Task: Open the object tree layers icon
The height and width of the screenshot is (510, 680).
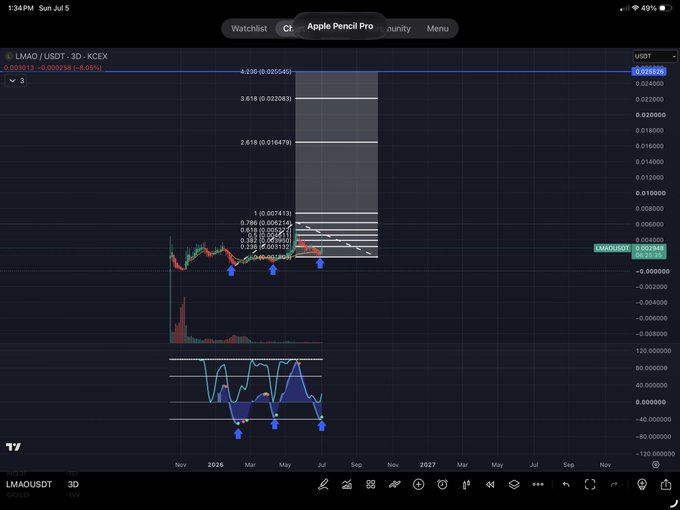Action: (x=514, y=484)
